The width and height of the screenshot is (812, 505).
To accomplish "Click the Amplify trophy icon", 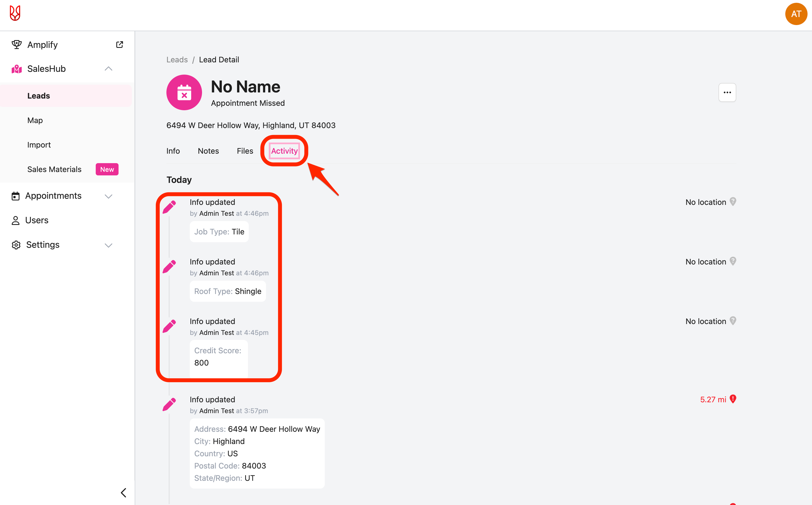I will coord(16,45).
